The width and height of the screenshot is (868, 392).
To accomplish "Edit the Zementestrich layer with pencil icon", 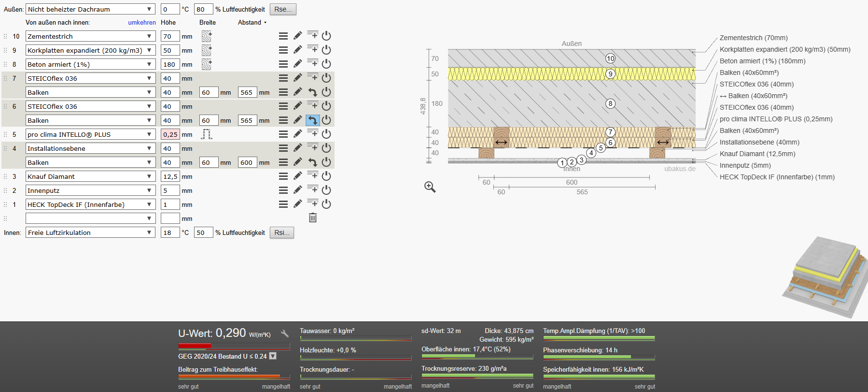I will coord(298,36).
